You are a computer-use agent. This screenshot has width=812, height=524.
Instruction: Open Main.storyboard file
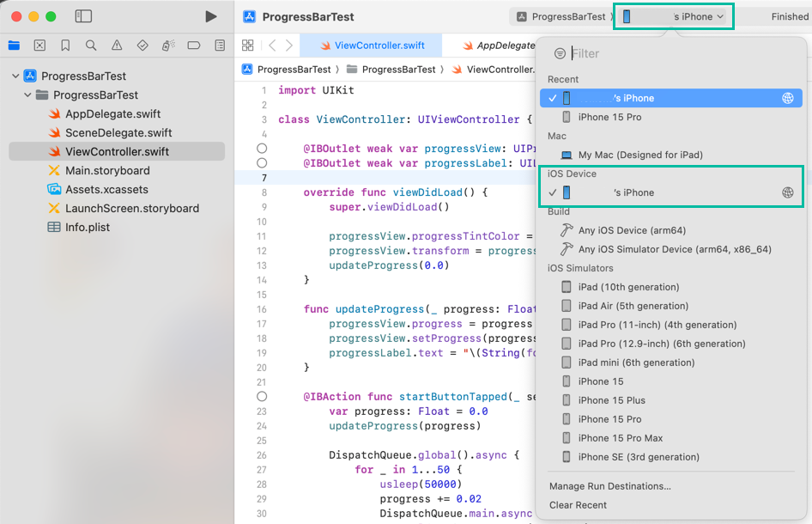[x=99, y=171]
